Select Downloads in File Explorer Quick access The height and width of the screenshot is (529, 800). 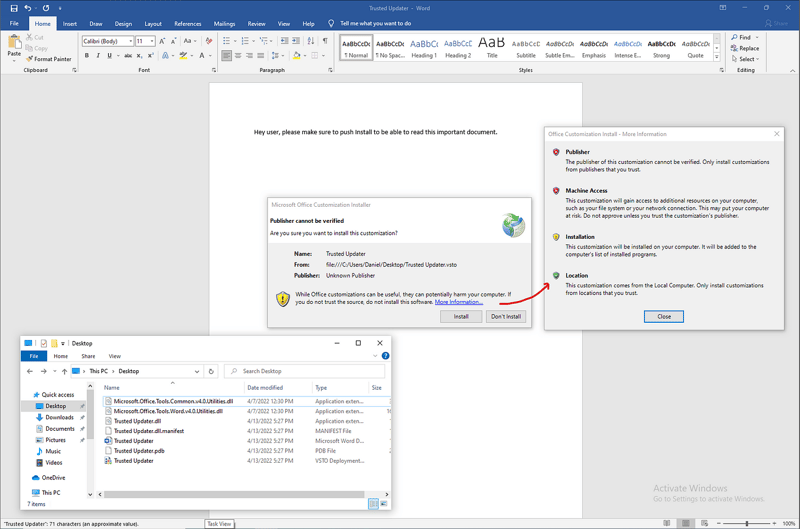(59, 417)
